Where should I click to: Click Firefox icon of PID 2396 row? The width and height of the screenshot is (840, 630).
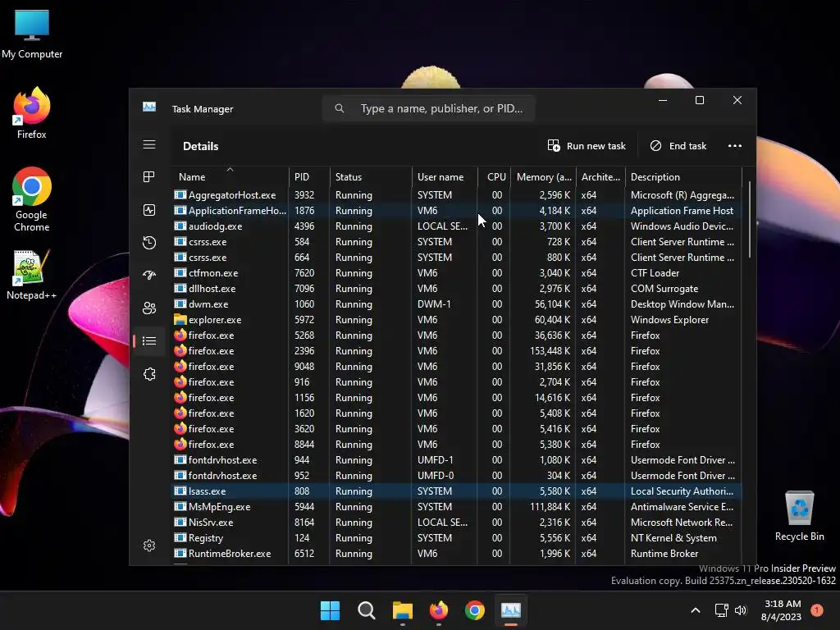point(180,350)
